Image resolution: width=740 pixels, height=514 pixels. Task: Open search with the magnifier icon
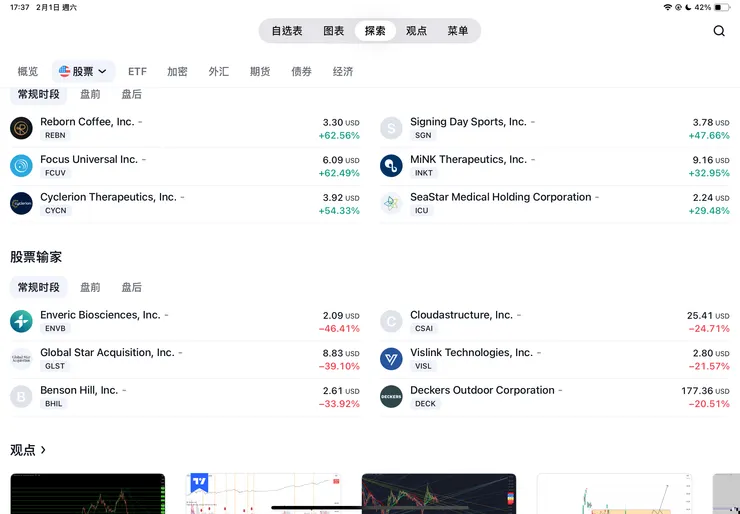[719, 31]
